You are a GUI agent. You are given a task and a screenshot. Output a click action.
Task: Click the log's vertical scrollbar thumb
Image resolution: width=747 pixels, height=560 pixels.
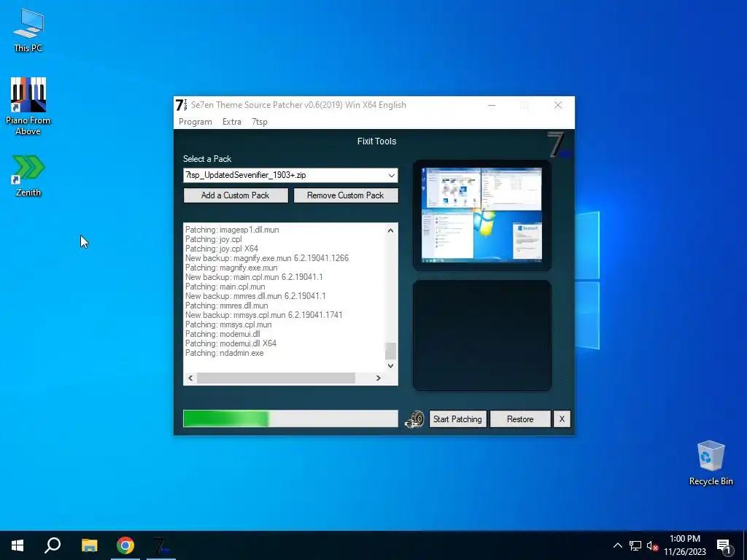coord(391,351)
